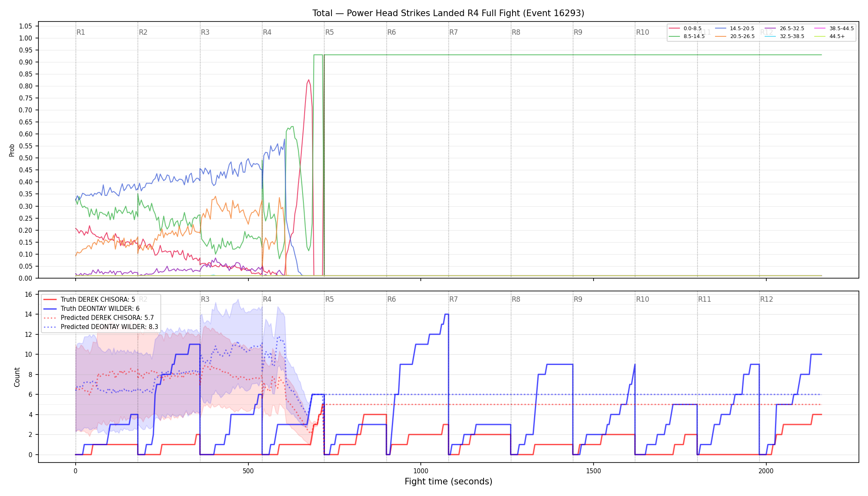The height and width of the screenshot is (496, 868).
Task: Click the R3 round marker in the count chart
Action: [205, 299]
